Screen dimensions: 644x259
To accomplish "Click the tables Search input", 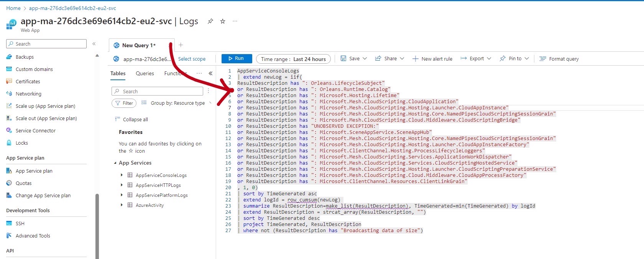I will [x=157, y=91].
